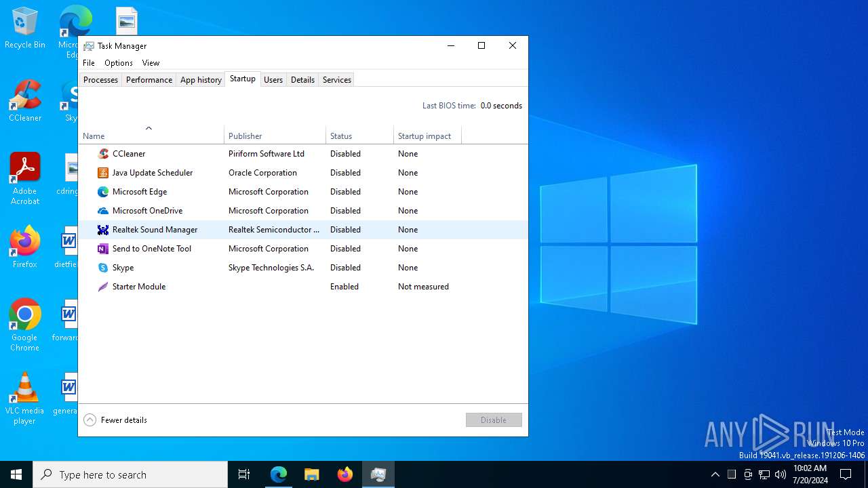Sort by Startup impact column
Image resolution: width=868 pixels, height=488 pixels.
427,136
